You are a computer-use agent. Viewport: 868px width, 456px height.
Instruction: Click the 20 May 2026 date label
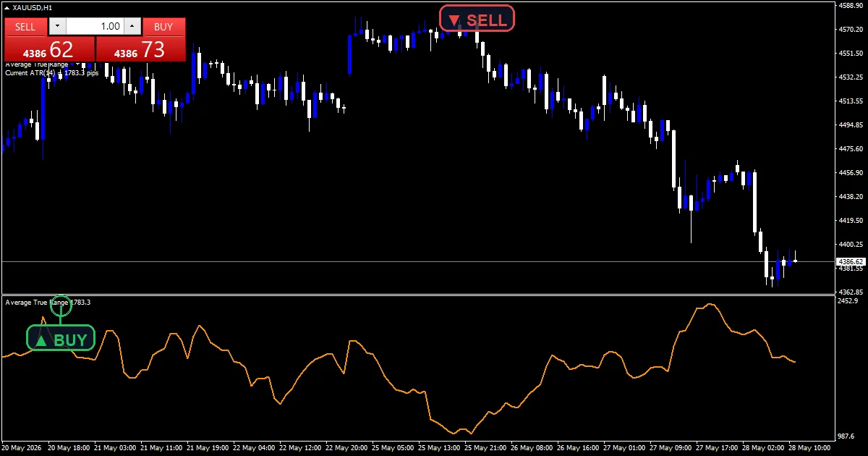(22, 448)
